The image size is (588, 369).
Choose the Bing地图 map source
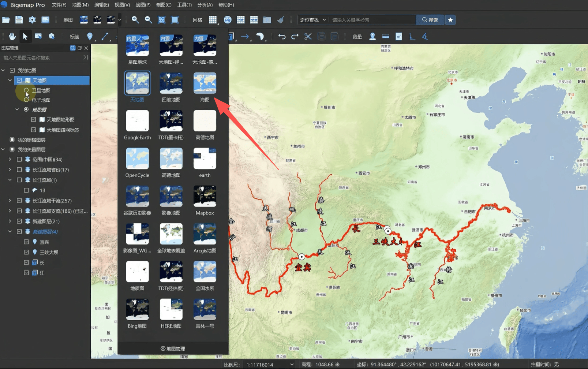pos(137,313)
